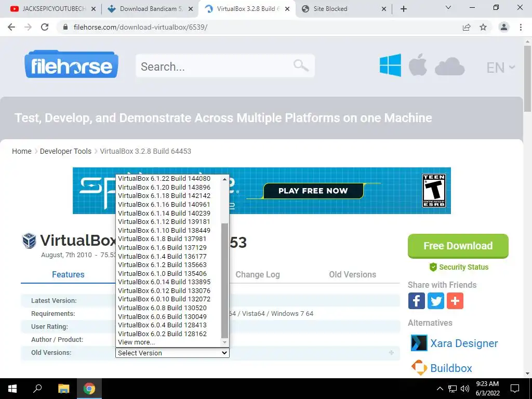This screenshot has height=399, width=532.
Task: Open a new browser tab
Action: point(403,9)
